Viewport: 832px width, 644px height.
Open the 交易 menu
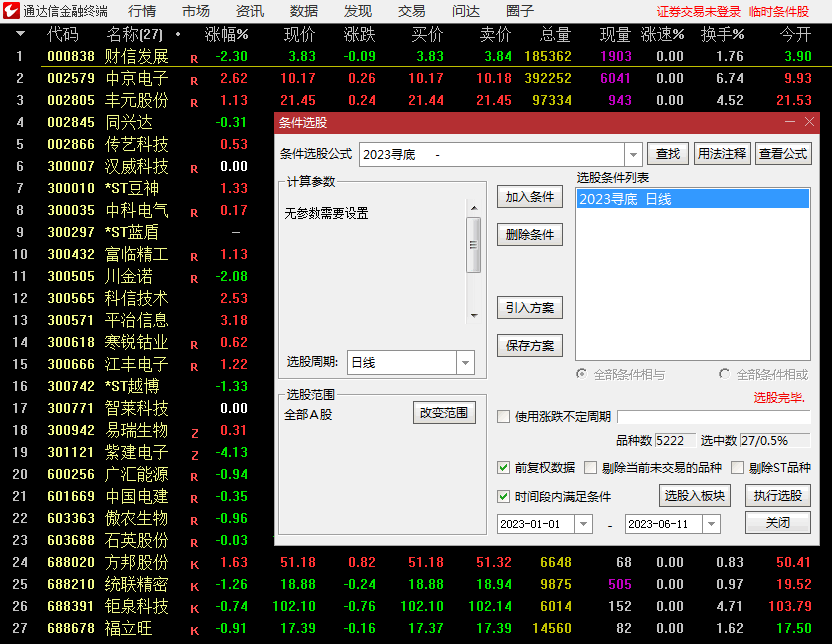click(412, 11)
